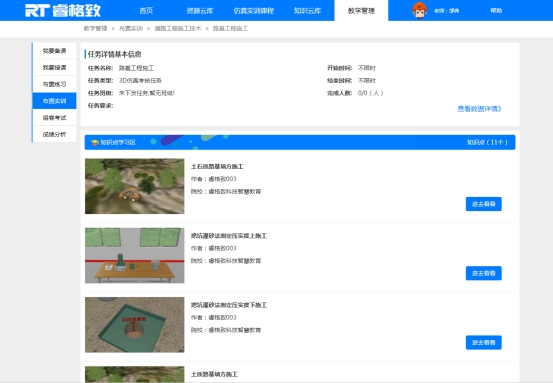
Task: Click the 查看数据详情 link
Action: (479, 109)
